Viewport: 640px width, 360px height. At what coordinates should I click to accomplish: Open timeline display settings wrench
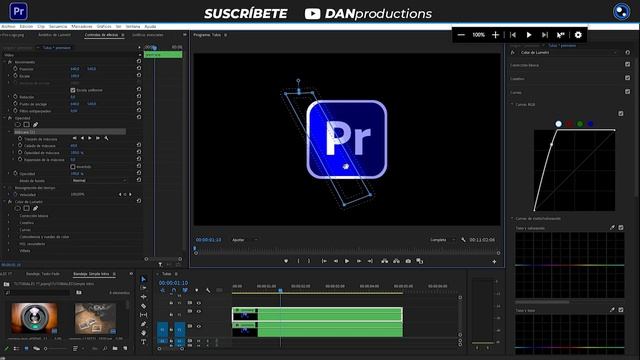[208, 290]
